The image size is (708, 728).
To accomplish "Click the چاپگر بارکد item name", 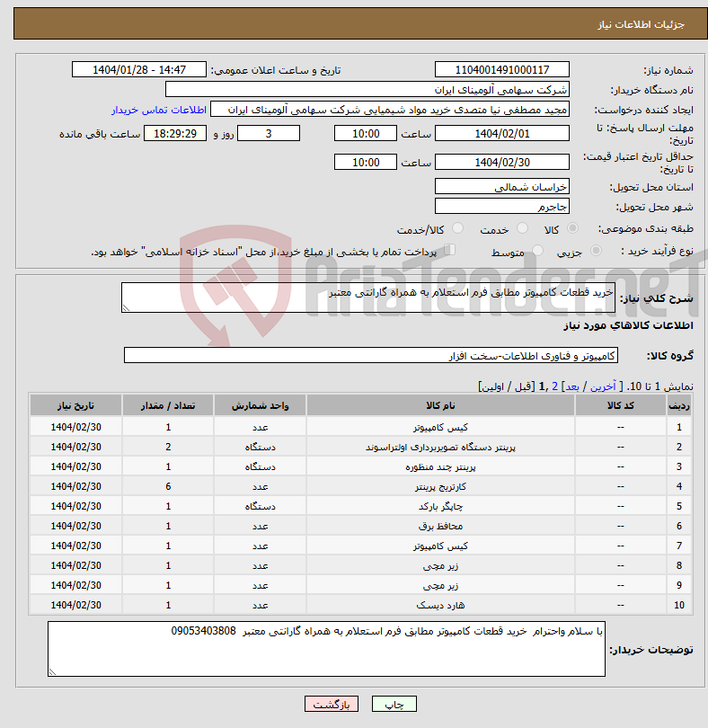I will coord(440,506).
